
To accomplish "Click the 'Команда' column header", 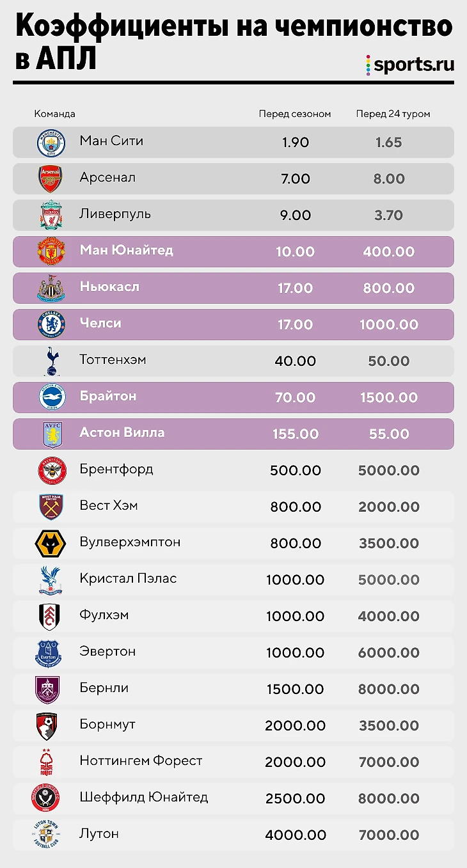I will pos(54,114).
